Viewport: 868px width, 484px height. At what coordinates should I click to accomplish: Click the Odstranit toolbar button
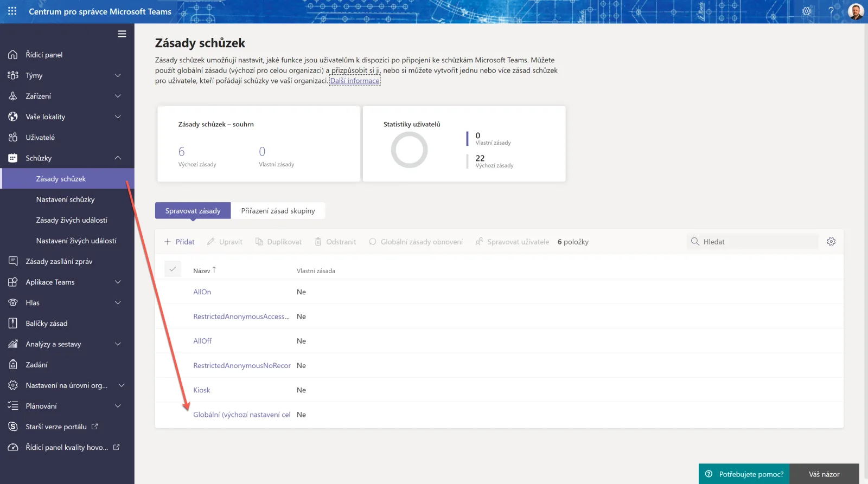point(335,242)
